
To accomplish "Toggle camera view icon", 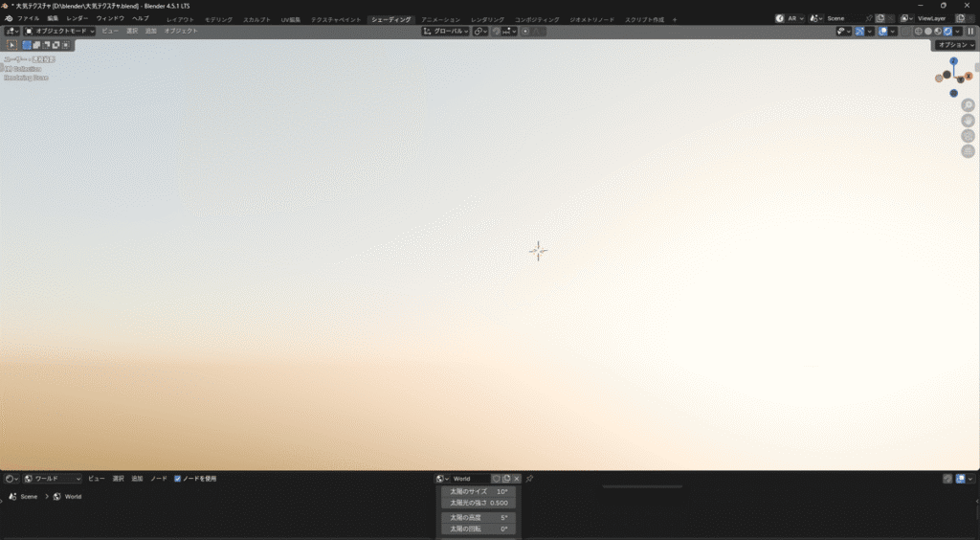I will coord(969,136).
